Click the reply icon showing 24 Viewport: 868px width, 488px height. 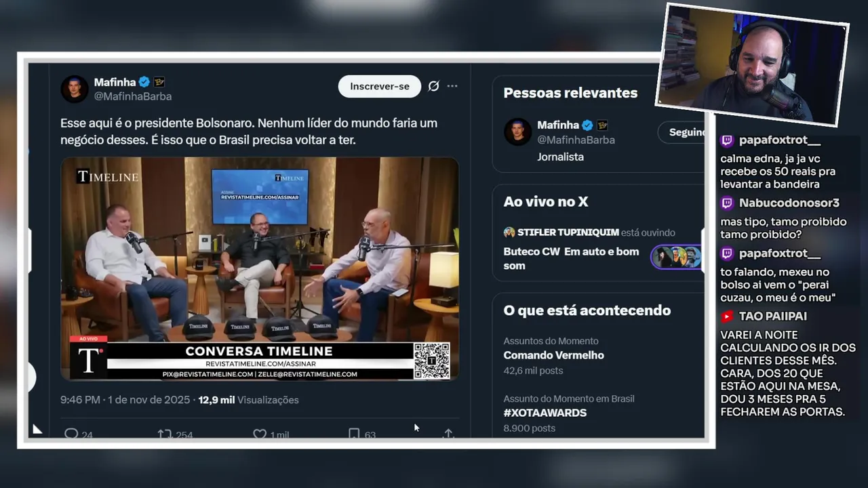[x=71, y=434]
